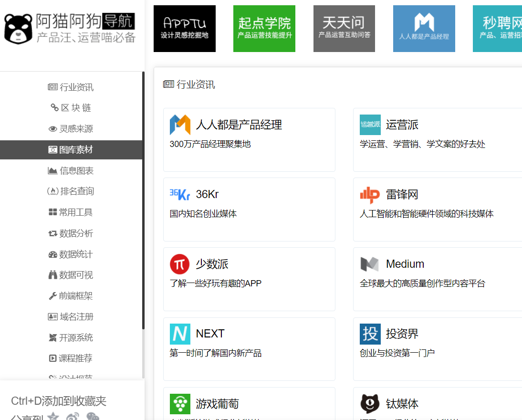522x420 pixels.
Task: Click the eye icon beside 灵感来源
Action: coord(53,129)
